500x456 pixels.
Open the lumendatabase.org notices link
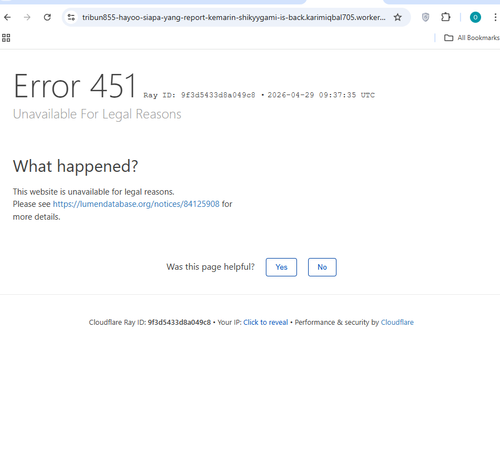click(x=136, y=204)
